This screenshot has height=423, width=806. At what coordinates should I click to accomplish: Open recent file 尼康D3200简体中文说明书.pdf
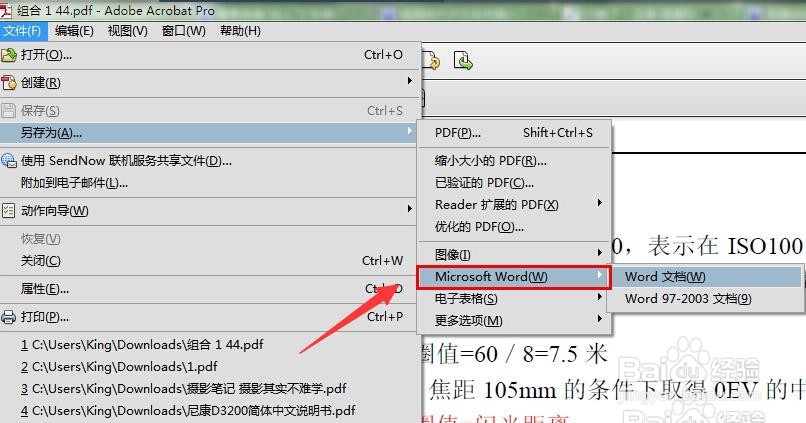(x=188, y=411)
